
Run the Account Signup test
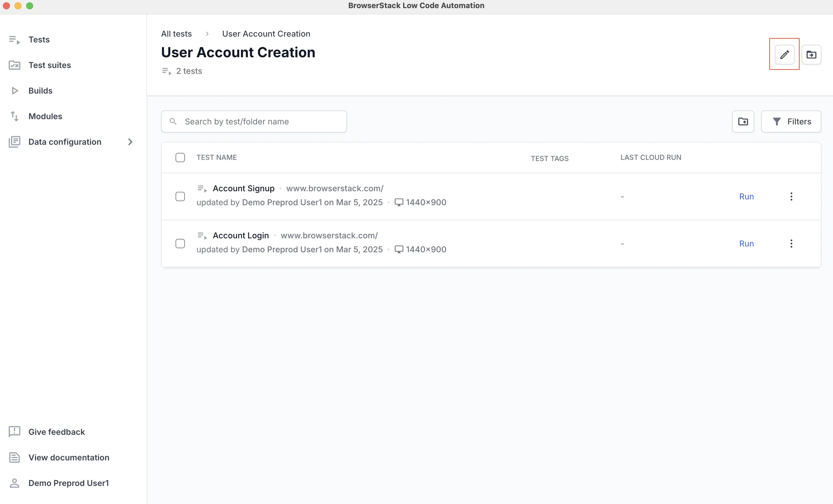pyautogui.click(x=746, y=196)
